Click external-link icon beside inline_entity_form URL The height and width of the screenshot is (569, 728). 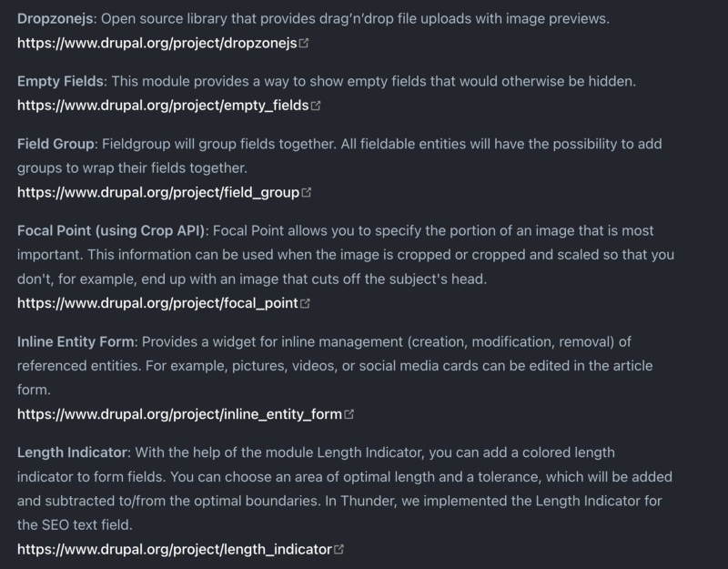pos(349,414)
